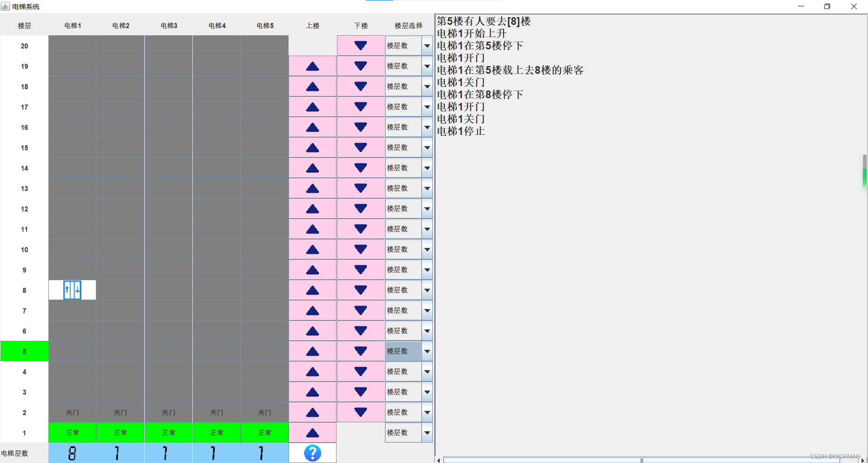Click the down arrow on floor 4
This screenshot has width=868, height=463.
tap(360, 372)
